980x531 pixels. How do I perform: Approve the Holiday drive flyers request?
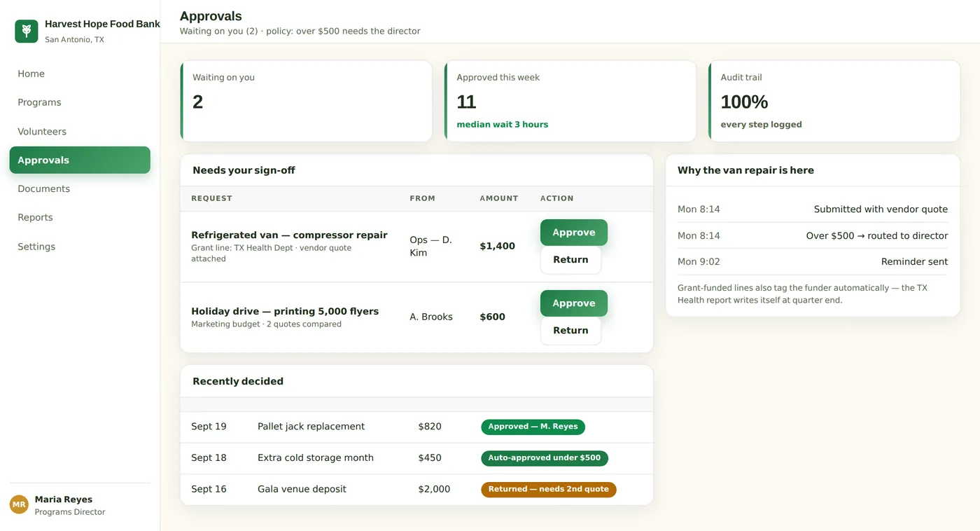[574, 303]
